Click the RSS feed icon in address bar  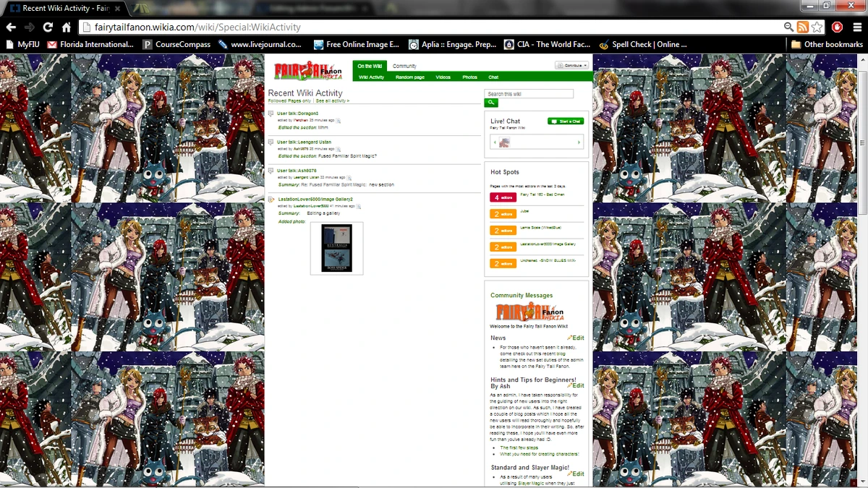tap(803, 27)
